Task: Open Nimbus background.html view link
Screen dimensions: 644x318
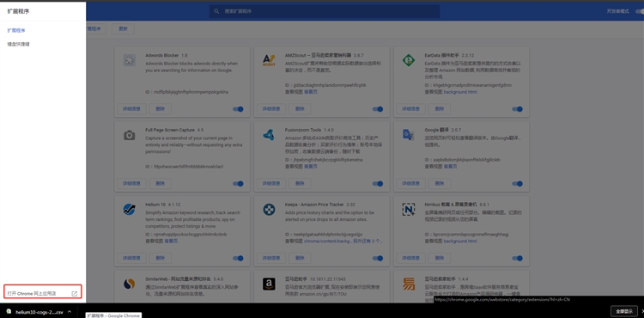Action: (x=460, y=242)
